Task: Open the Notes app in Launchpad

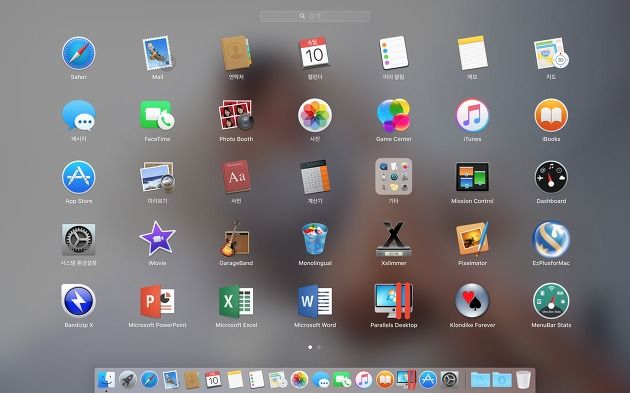Action: [x=472, y=53]
